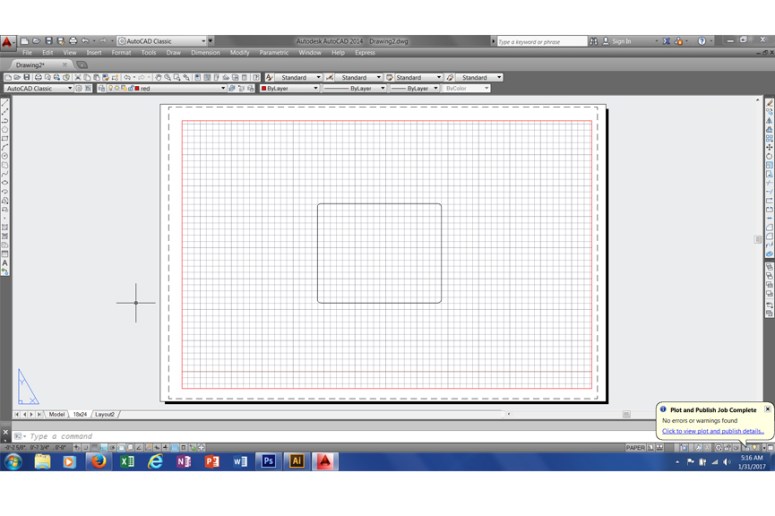Open the Dimension menu
Image resolution: width=775 pixels, height=516 pixels.
tap(205, 52)
